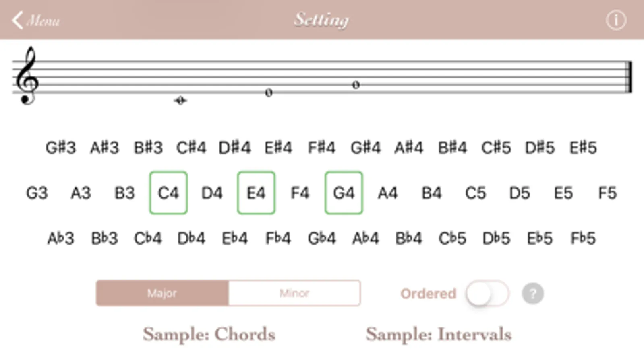This screenshot has height=362, width=644.
Task: Play the Sample: Intervals link
Action: click(x=439, y=335)
